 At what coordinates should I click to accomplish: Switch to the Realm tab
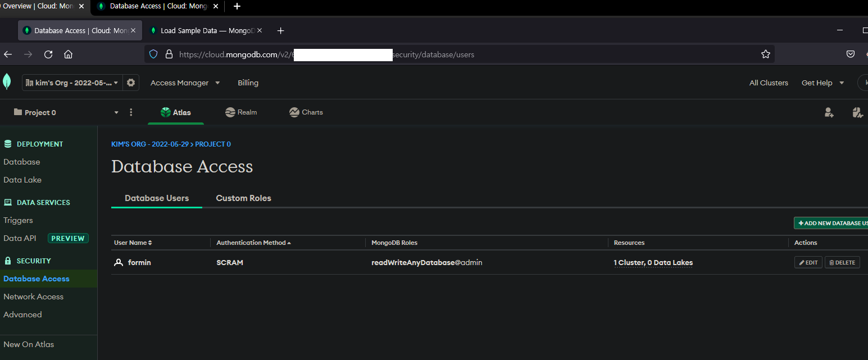[x=241, y=112]
